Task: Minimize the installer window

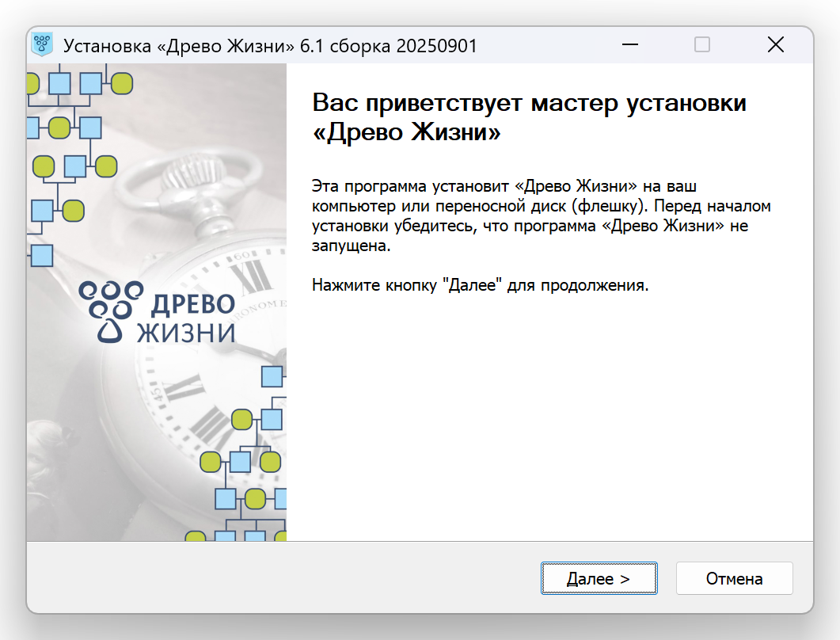Action: 630,44
